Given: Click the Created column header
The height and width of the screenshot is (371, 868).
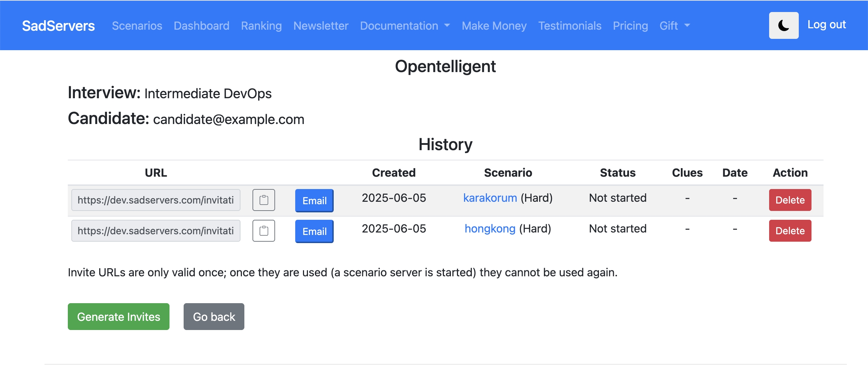Looking at the screenshot, I should [394, 173].
